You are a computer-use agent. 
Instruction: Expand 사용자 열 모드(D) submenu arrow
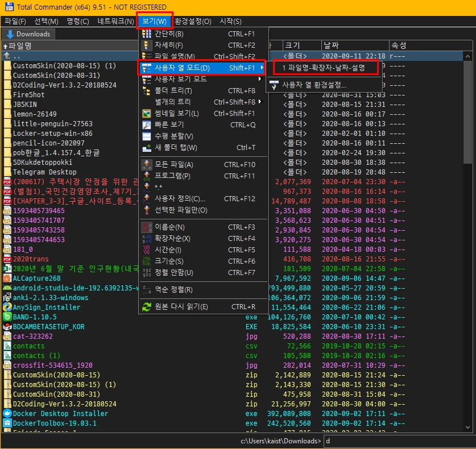pos(262,68)
